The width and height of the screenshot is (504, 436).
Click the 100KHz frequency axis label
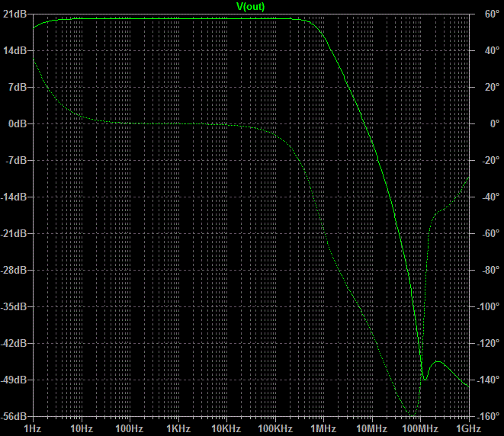click(x=275, y=428)
